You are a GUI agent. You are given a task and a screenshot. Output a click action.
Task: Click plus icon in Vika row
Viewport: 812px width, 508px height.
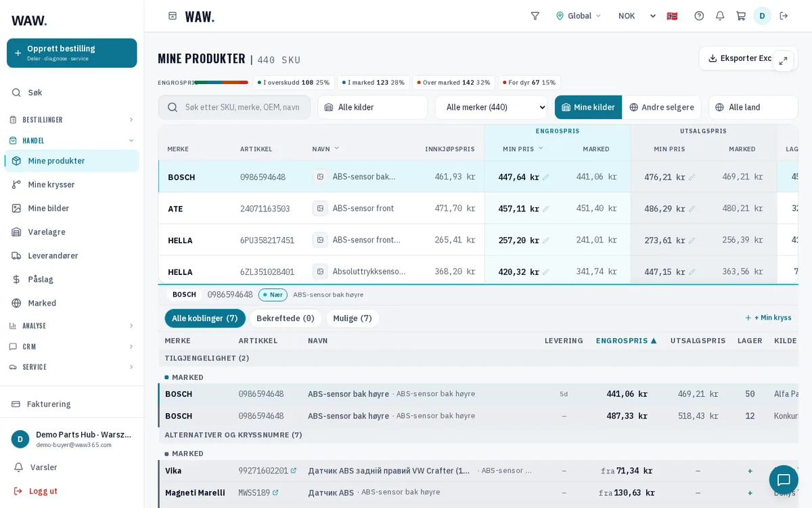coord(750,471)
